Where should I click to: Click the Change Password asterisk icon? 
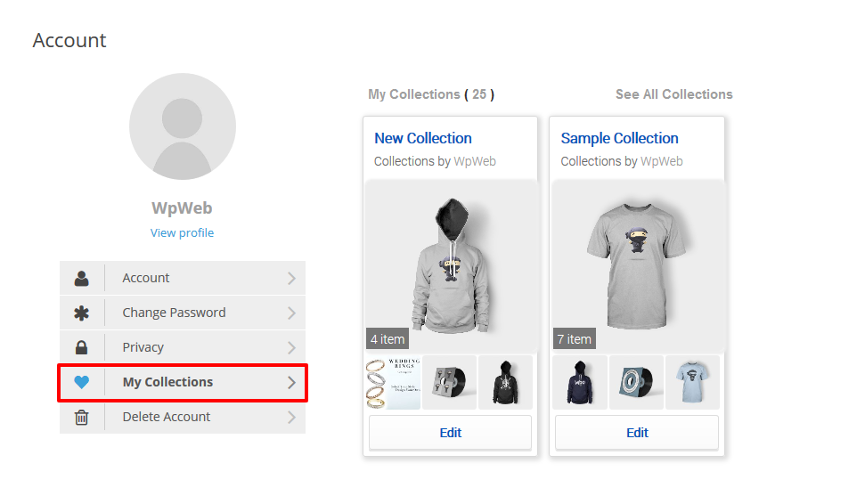tap(82, 313)
